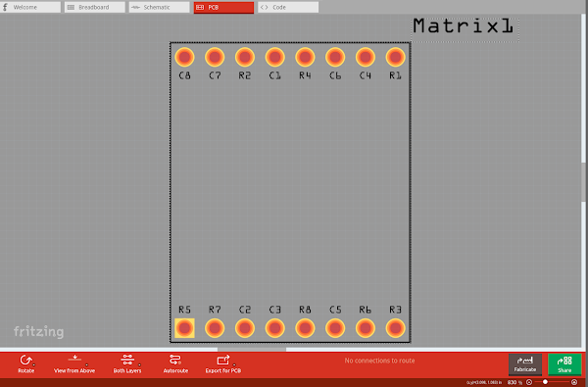Click the zoom out icon
The height and width of the screenshot is (387, 588).
529,382
